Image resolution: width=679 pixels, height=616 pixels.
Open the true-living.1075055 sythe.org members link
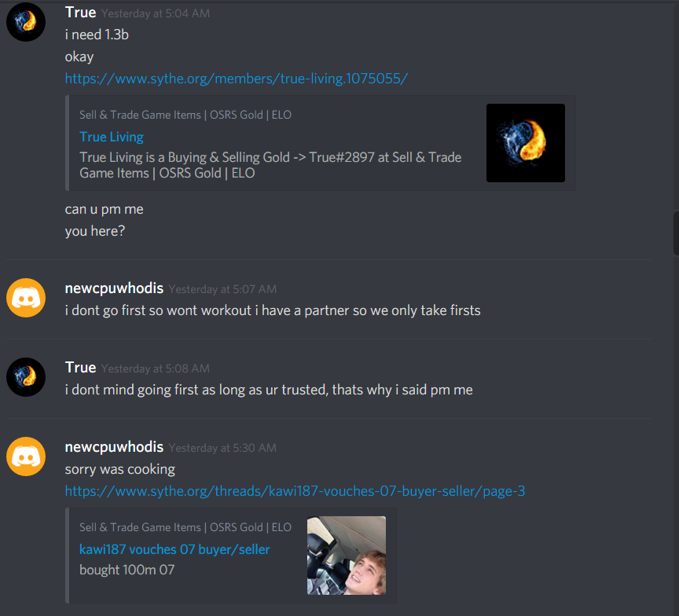click(237, 79)
